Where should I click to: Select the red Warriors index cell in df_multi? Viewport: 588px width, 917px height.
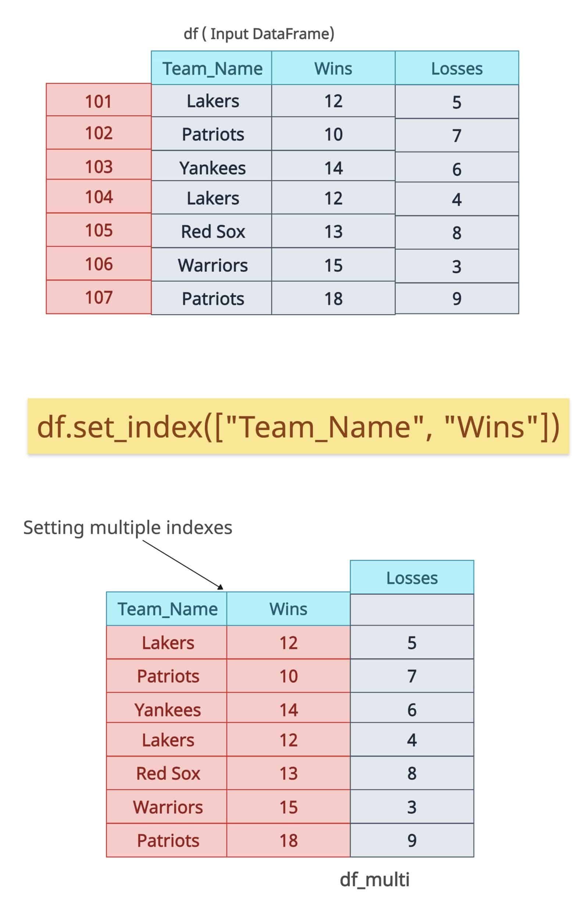click(167, 807)
